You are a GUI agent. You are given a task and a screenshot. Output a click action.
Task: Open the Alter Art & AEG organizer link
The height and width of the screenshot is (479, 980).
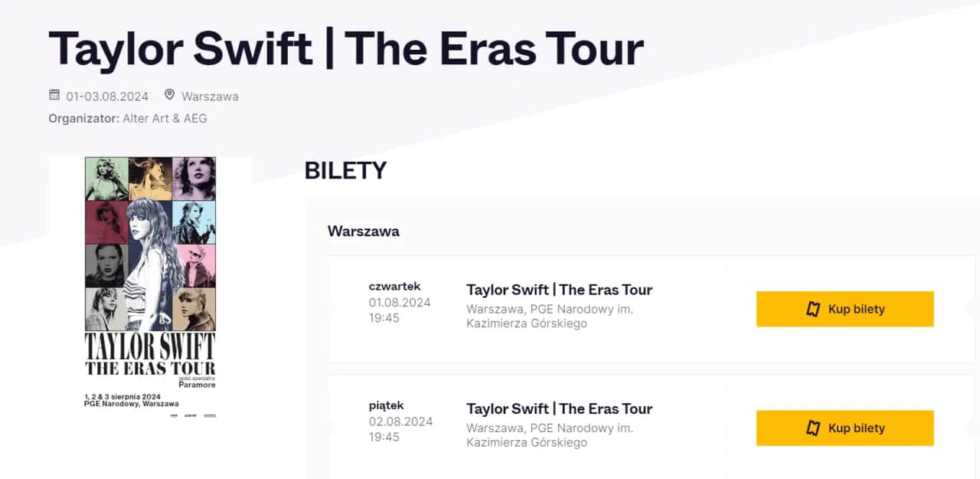click(165, 119)
